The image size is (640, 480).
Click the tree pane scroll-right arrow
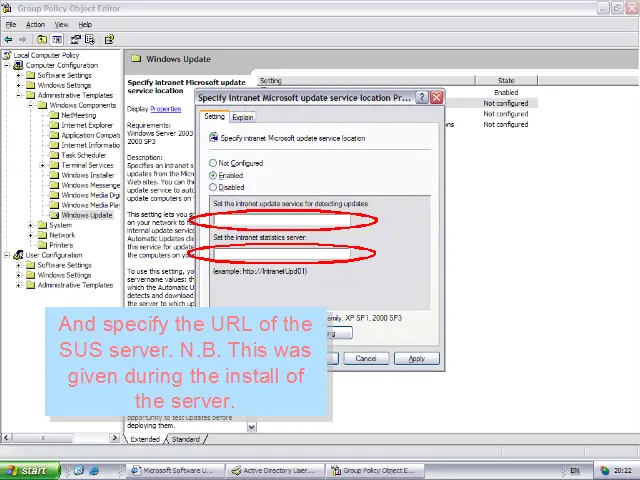[115, 438]
